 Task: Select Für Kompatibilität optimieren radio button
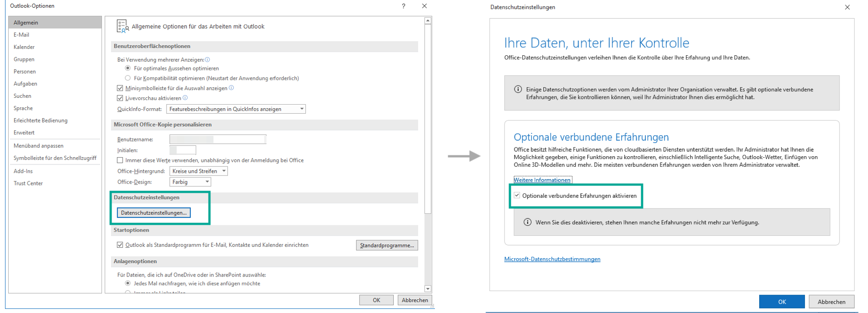[x=128, y=78]
